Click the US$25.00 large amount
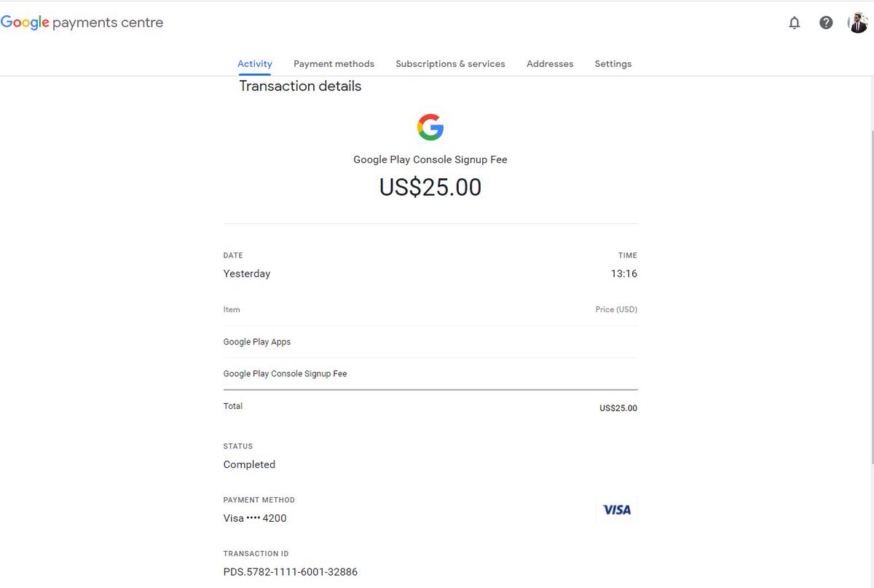The height and width of the screenshot is (588, 874). point(430,188)
